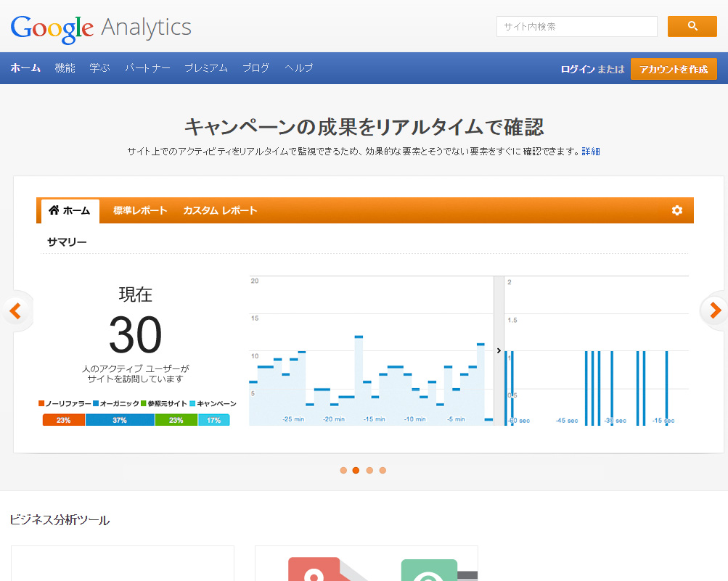Go to the next carousel slide arrow

(715, 310)
